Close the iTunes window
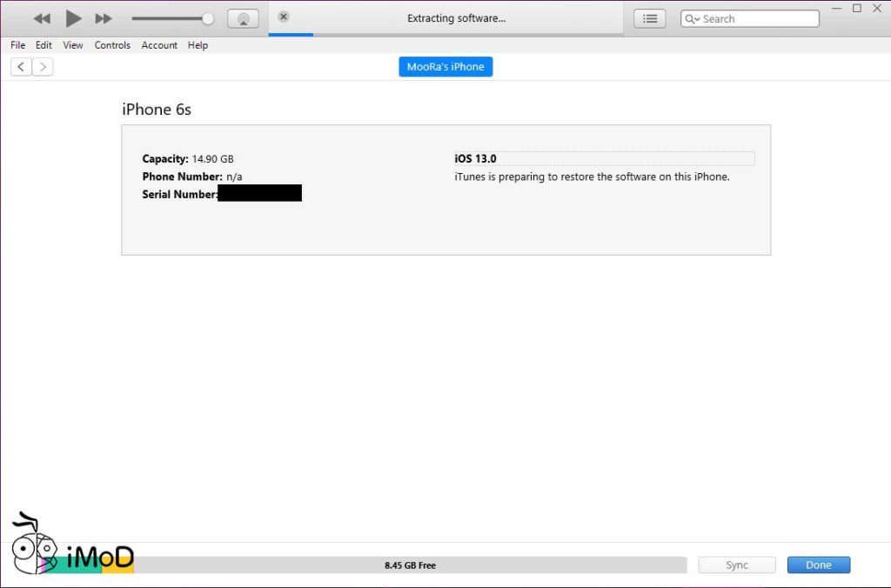This screenshot has width=891, height=588. point(877,9)
